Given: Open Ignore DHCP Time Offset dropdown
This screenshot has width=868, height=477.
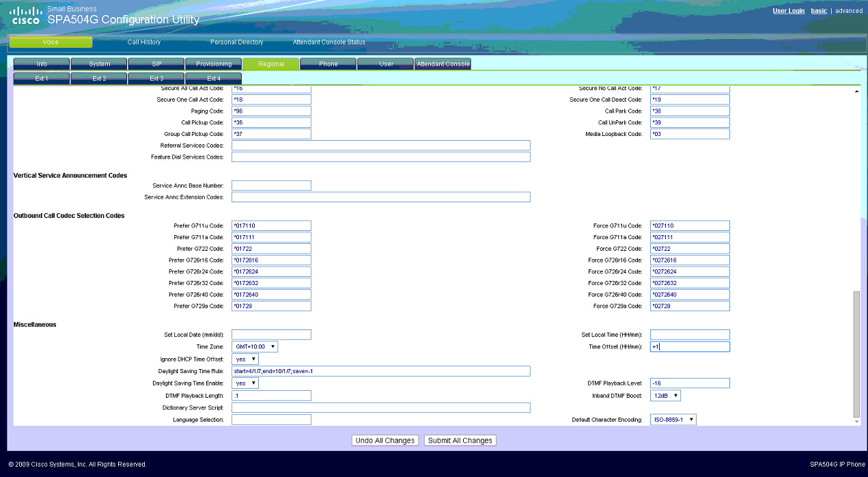Looking at the screenshot, I should click(245, 359).
